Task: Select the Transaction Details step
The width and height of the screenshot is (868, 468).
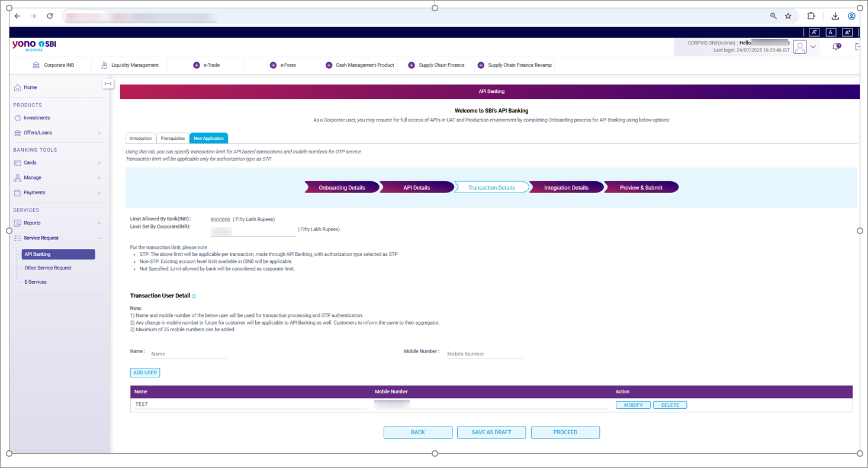Action: click(491, 187)
